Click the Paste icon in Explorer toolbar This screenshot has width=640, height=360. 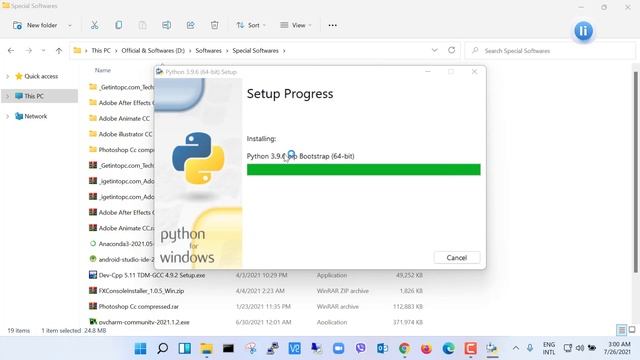(x=142, y=25)
